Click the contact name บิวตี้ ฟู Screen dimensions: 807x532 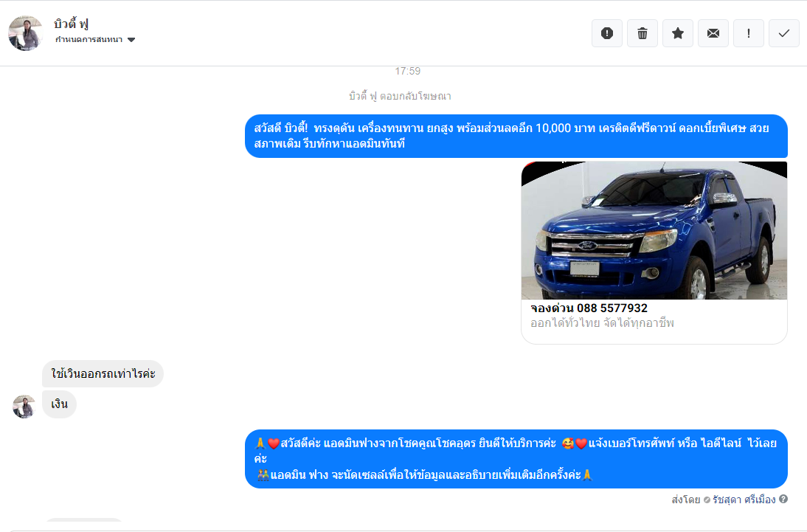(x=71, y=24)
